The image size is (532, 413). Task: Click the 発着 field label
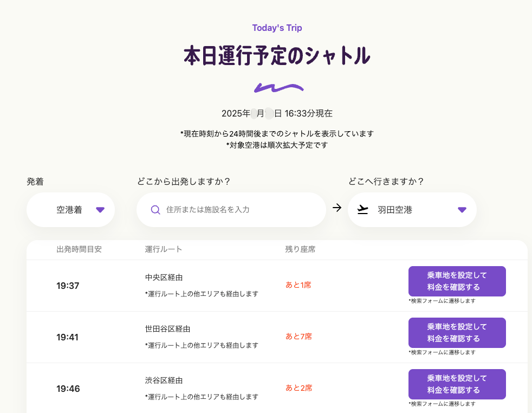[35, 182]
